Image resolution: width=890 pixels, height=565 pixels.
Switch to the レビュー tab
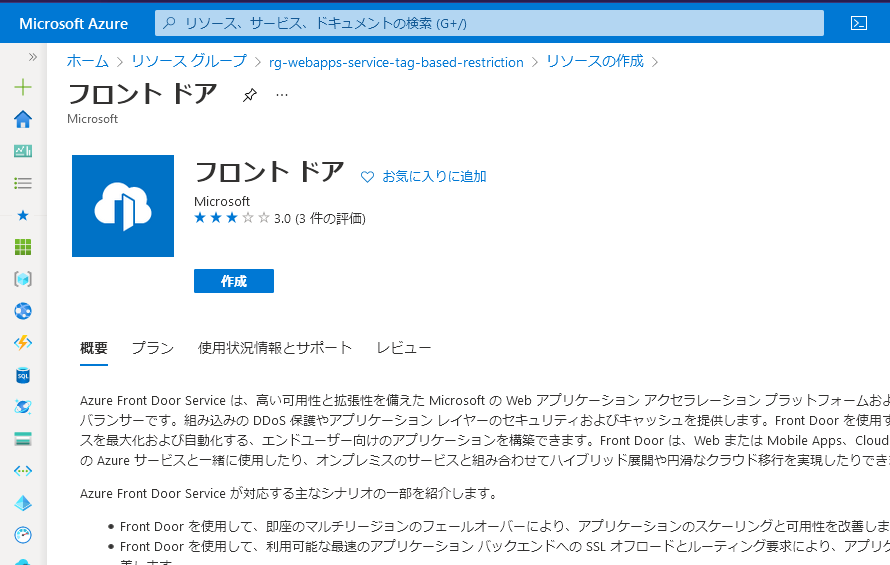(x=404, y=348)
